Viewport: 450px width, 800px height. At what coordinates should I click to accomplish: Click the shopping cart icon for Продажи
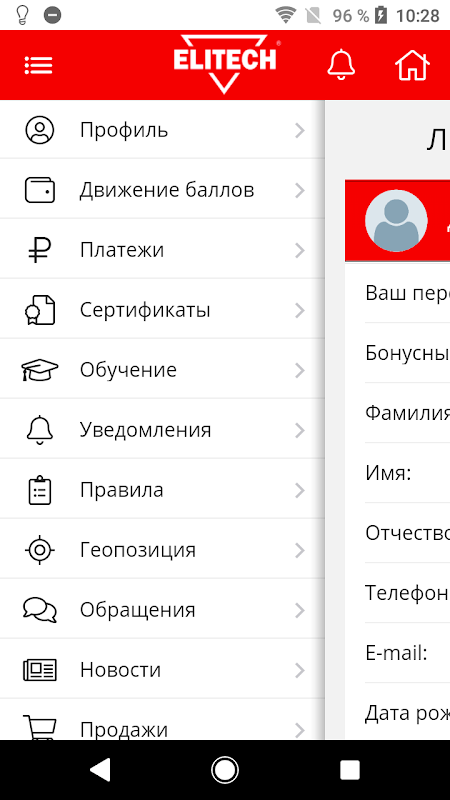(39, 727)
